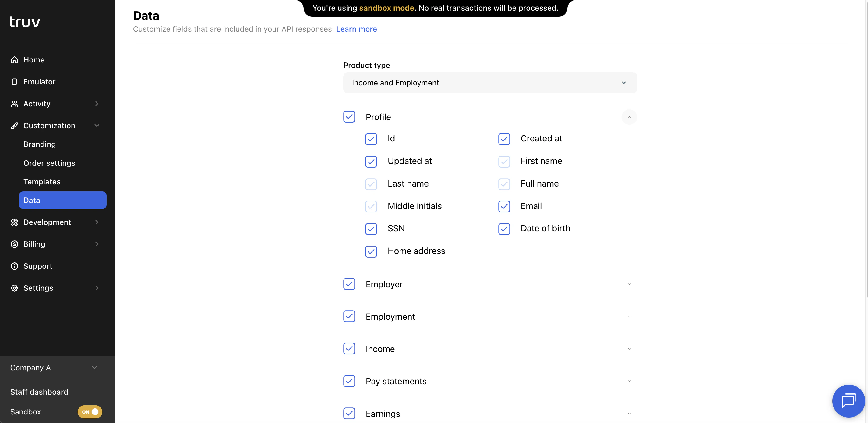The image size is (868, 423).
Task: Open the Templates menu item
Action: tap(42, 182)
